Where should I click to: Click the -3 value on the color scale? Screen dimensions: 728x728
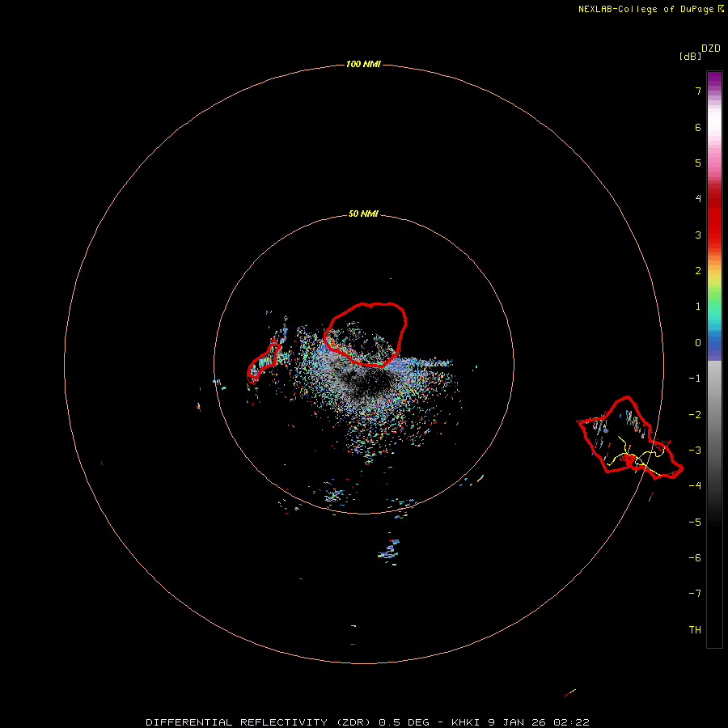tap(695, 451)
